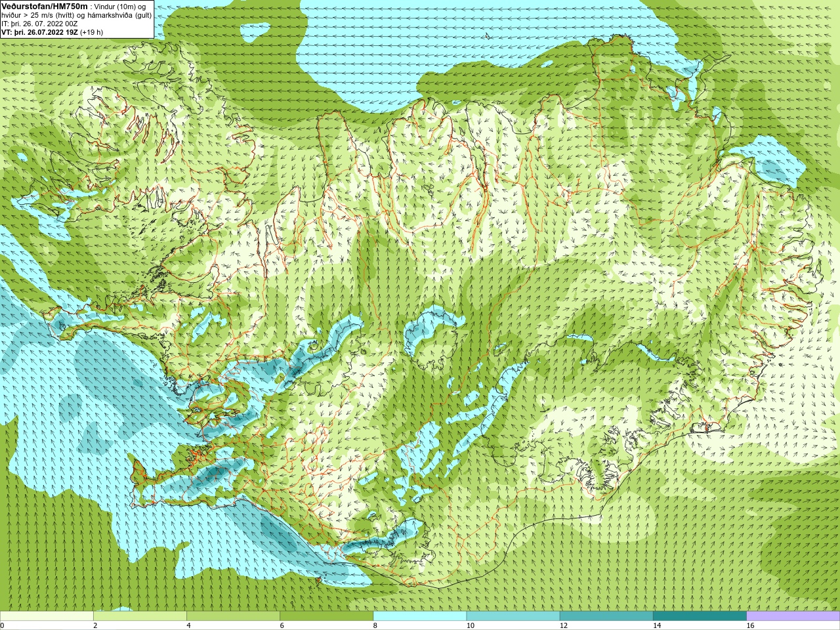
Task: Click the '4' legend scale label
Action: coord(188,625)
